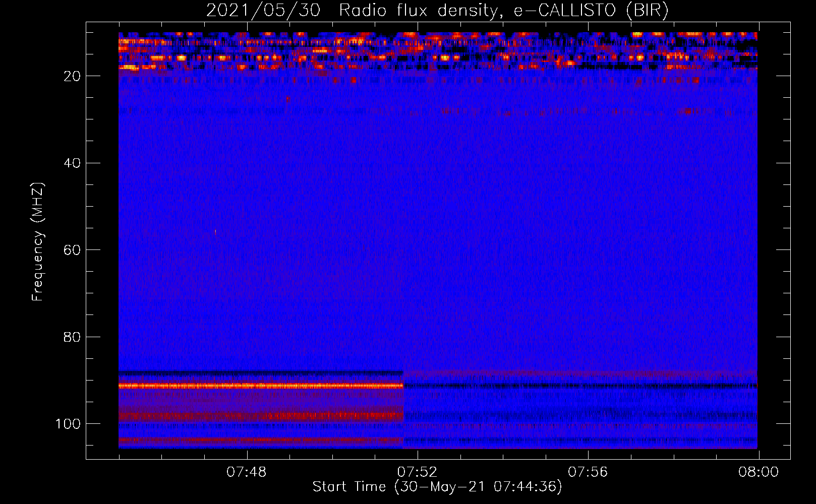Image resolution: width=816 pixels, height=504 pixels.
Task: Click the 07:52 time tick label
Action: coord(417,472)
